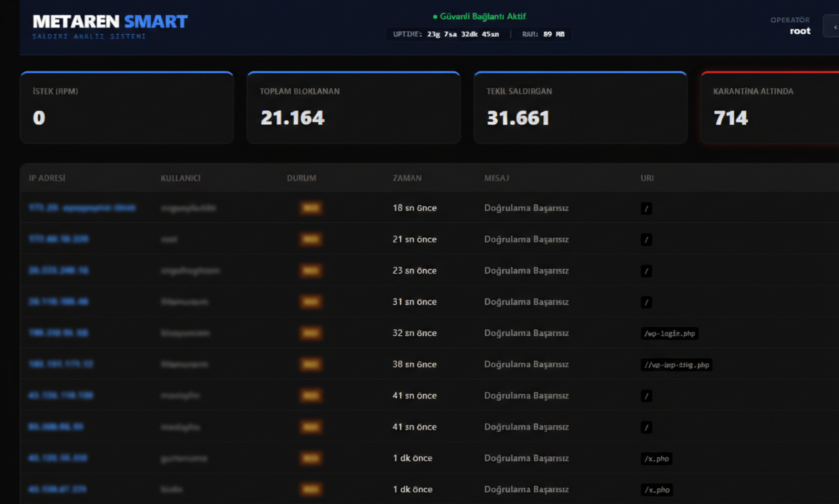Image resolution: width=839 pixels, height=504 pixels.
Task: Click the /wp-login.php URI tag
Action: (670, 333)
